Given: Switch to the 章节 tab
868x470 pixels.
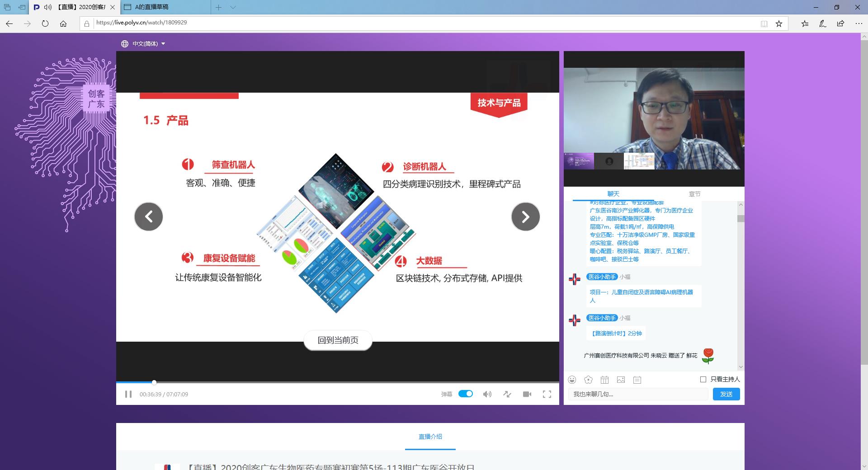Looking at the screenshot, I should (x=695, y=193).
